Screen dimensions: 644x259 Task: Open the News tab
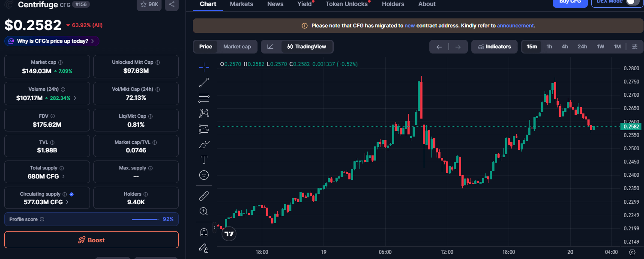(x=275, y=4)
